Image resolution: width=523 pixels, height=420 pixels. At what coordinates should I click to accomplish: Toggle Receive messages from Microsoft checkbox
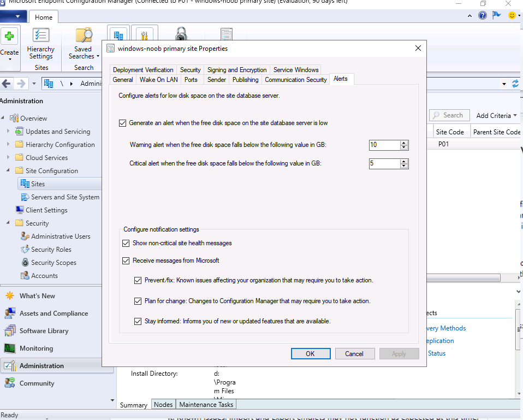(126, 261)
